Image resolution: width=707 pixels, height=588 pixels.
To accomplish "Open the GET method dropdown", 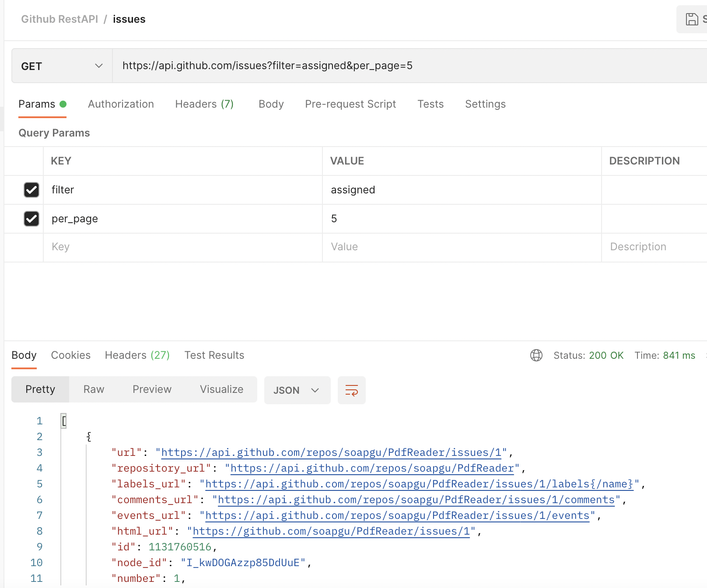I will click(x=62, y=66).
